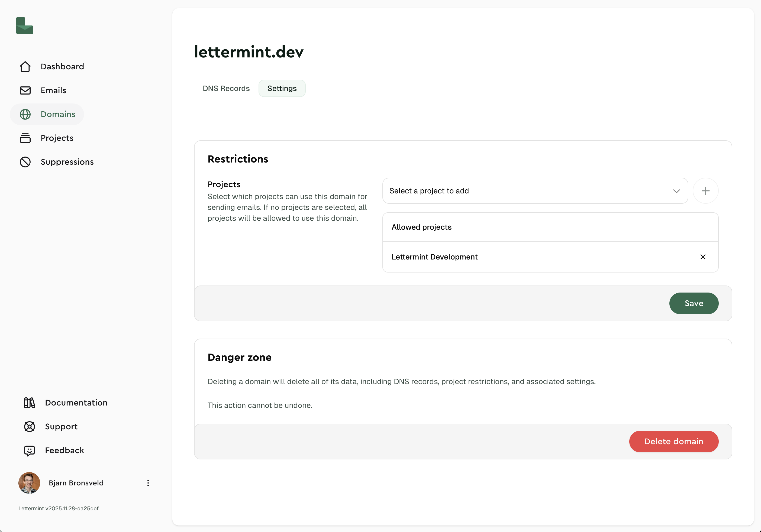
Task: Select the Emails envelope icon
Action: pyautogui.click(x=25, y=90)
